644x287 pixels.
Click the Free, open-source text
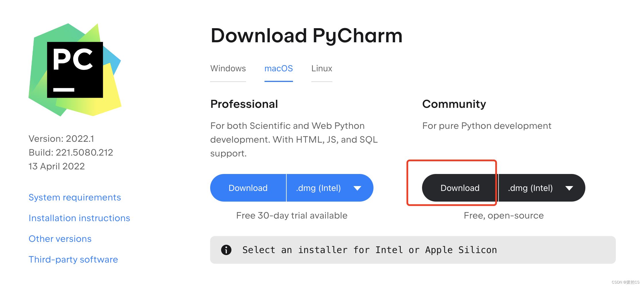coord(504,215)
